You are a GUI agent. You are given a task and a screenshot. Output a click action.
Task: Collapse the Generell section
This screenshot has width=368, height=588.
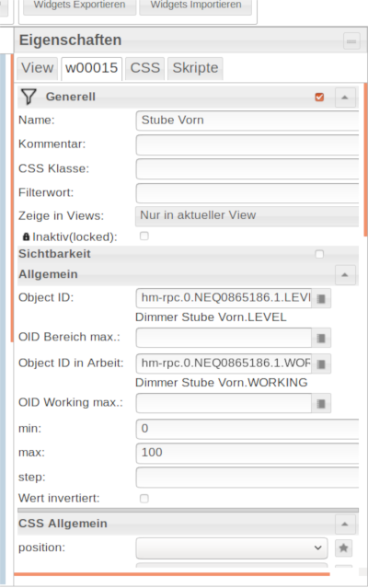click(x=345, y=98)
